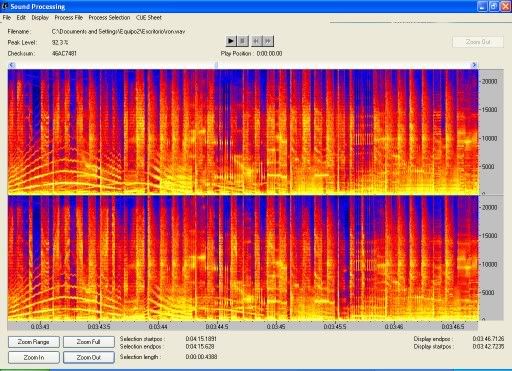Click the bottom Zoom Out button
Screen dimensions: 512x371
click(89, 357)
